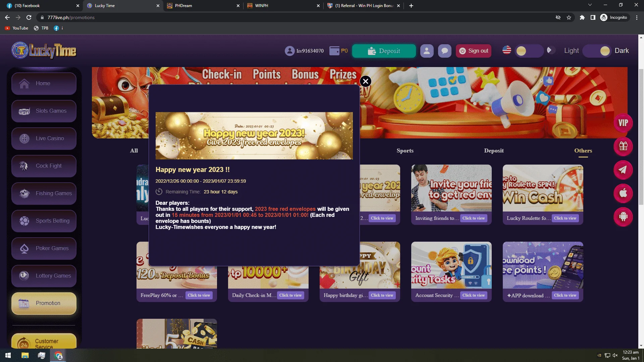The height and width of the screenshot is (362, 644).
Task: Switch to the WINPH browser tab
Action: click(x=283, y=6)
